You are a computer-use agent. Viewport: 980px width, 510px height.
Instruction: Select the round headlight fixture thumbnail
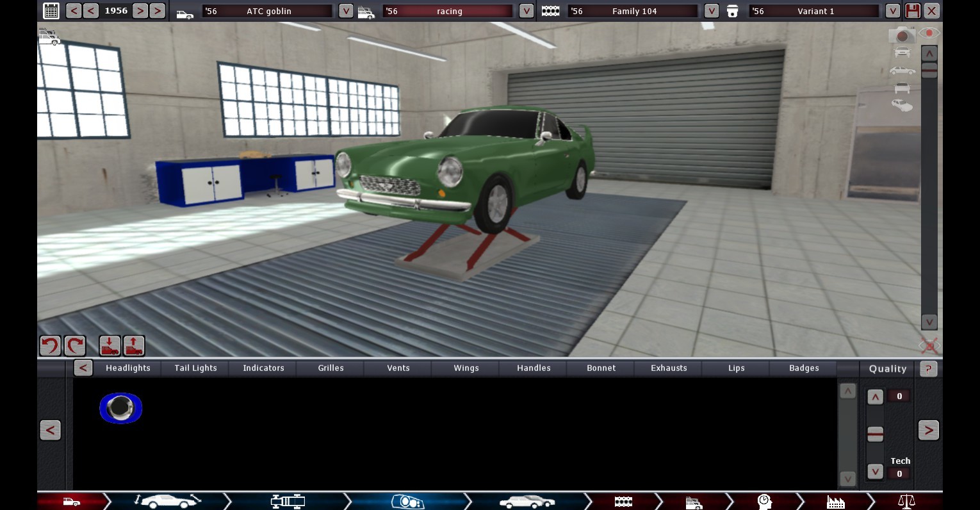click(x=120, y=408)
